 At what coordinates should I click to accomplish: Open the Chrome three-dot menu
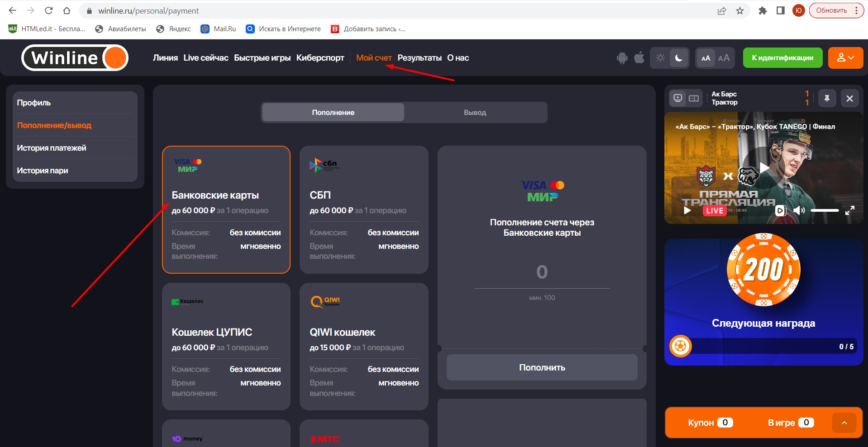tap(856, 11)
